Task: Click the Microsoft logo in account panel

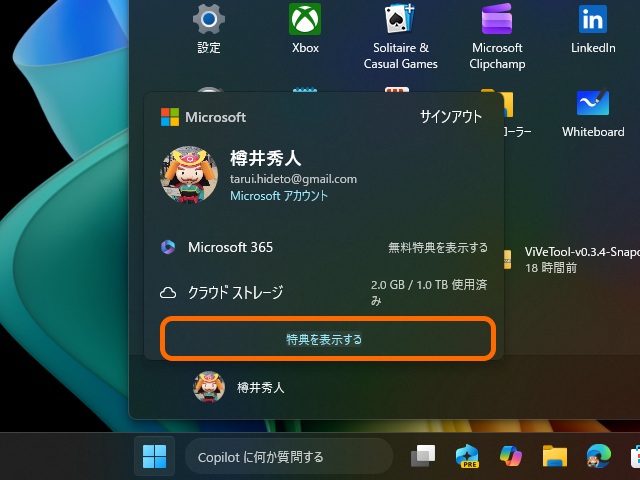Action: pos(170,117)
